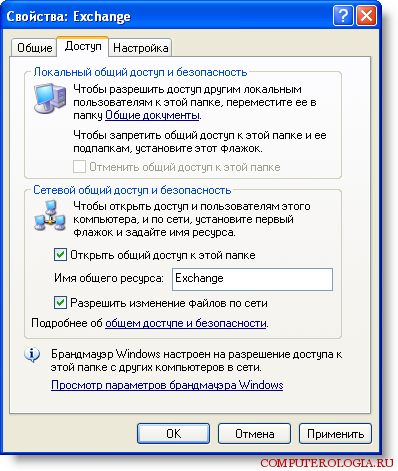The width and height of the screenshot is (398, 471).
Task: Open Просмотр параметров брандмауэра Windows link
Action: tap(167, 385)
